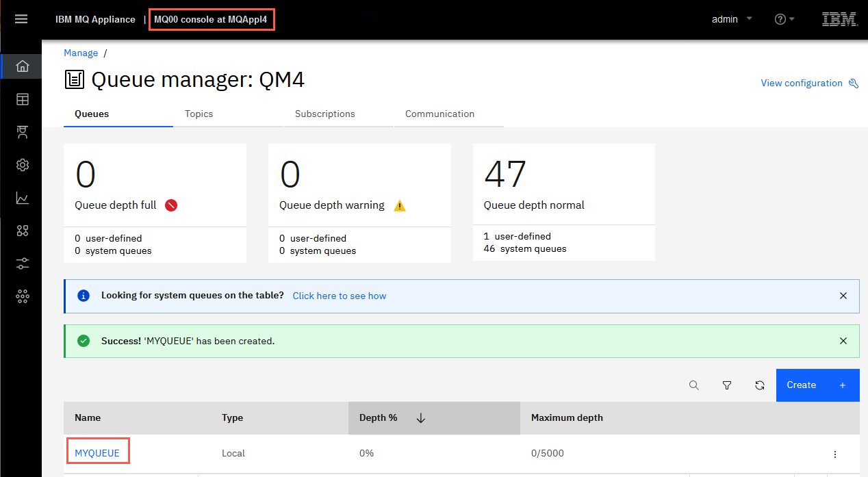This screenshot has width=868, height=477.
Task: Open the sliders tuning icon in sidebar
Action: click(x=23, y=263)
